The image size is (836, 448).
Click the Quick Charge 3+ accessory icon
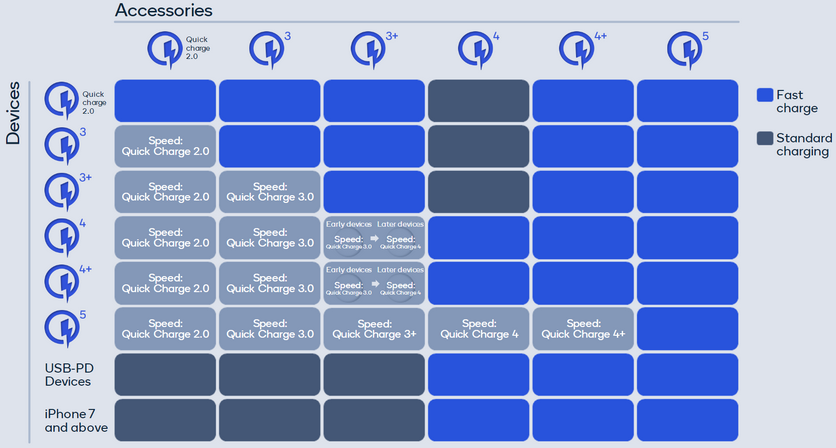(369, 50)
